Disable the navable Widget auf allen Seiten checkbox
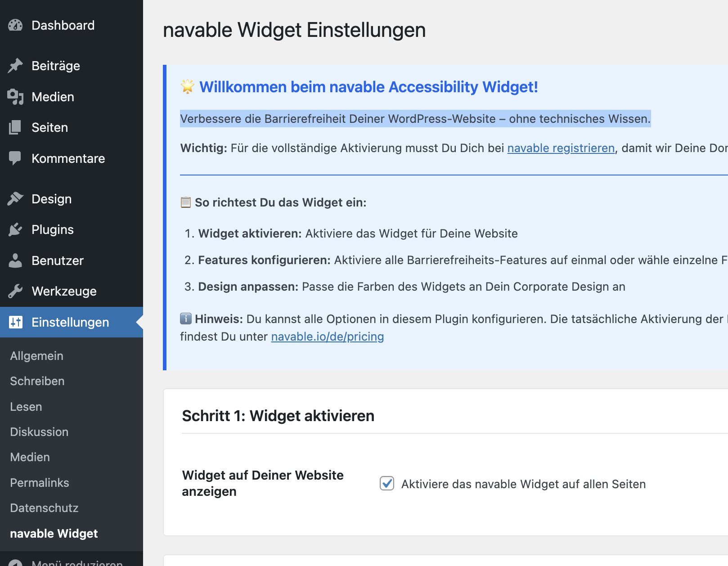The image size is (728, 566). [x=387, y=483]
